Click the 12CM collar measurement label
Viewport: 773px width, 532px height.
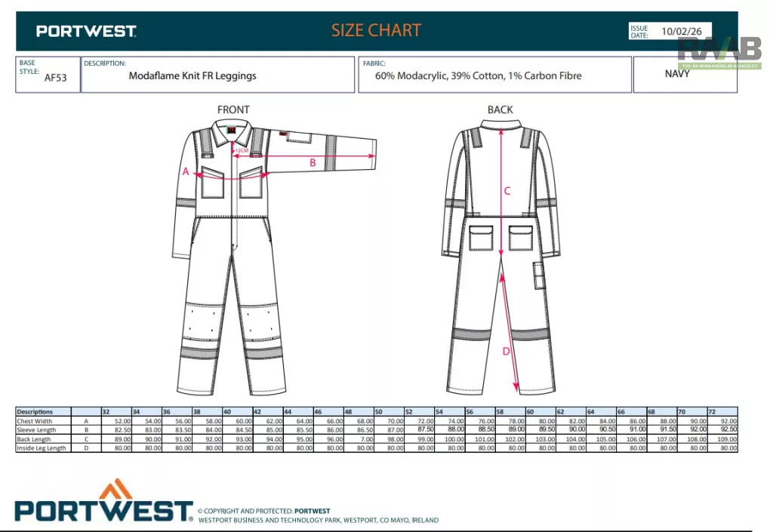tap(242, 151)
